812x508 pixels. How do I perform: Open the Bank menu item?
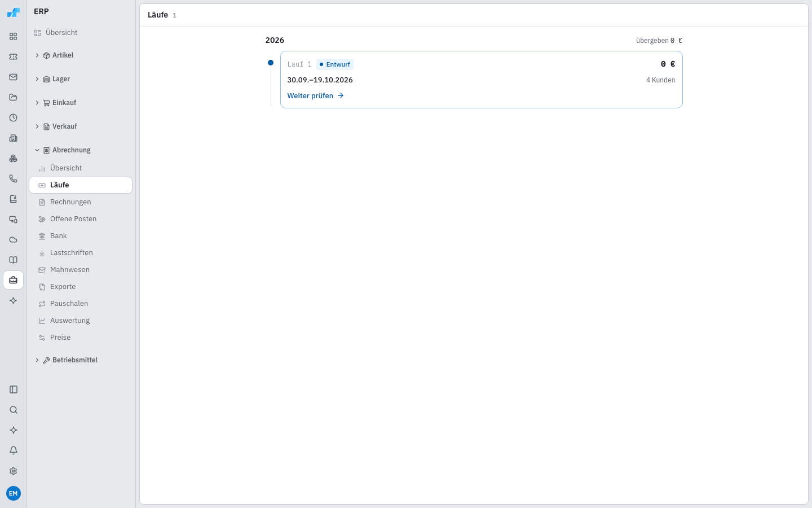81,236
